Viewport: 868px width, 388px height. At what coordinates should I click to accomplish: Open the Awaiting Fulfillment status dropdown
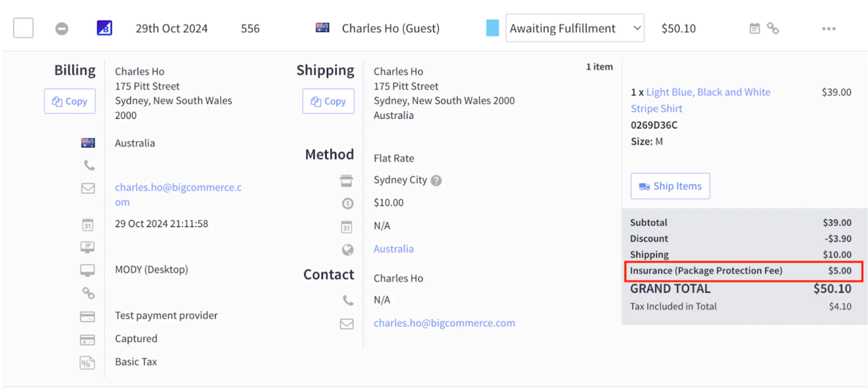(x=575, y=28)
